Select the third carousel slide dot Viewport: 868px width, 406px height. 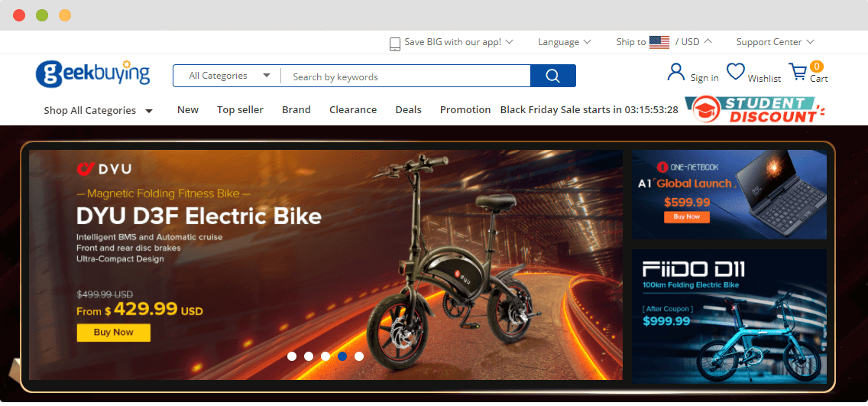325,356
